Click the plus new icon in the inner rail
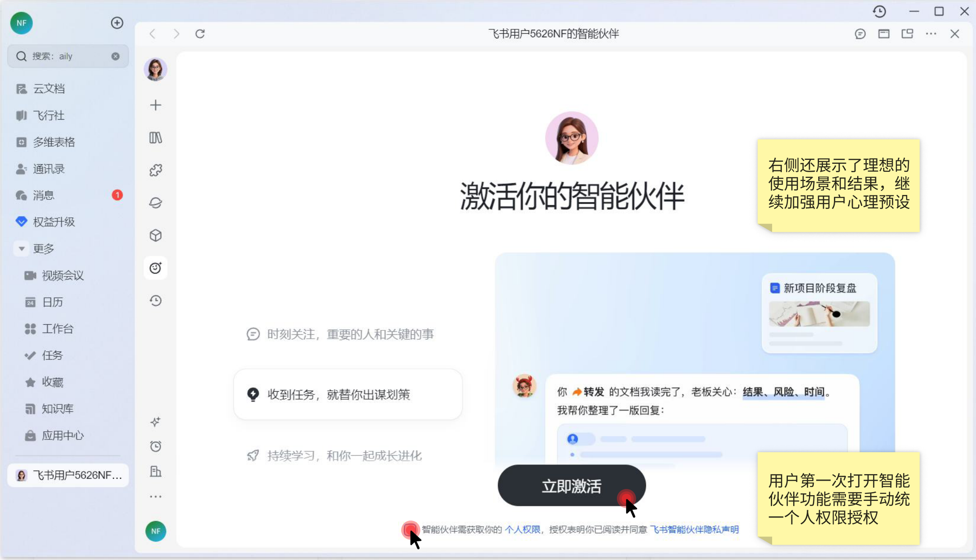Viewport: 976px width, 560px height. tap(155, 105)
